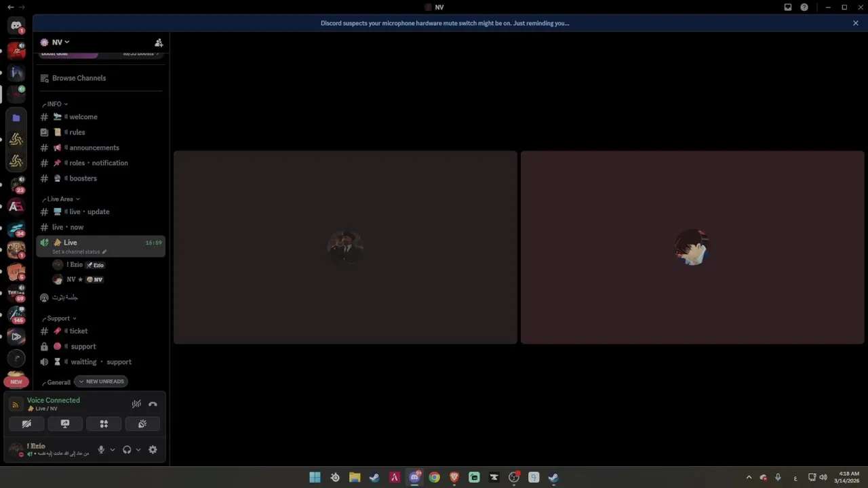Image resolution: width=868 pixels, height=488 pixels.
Task: Toggle microphone mute in user panel
Action: 101,449
